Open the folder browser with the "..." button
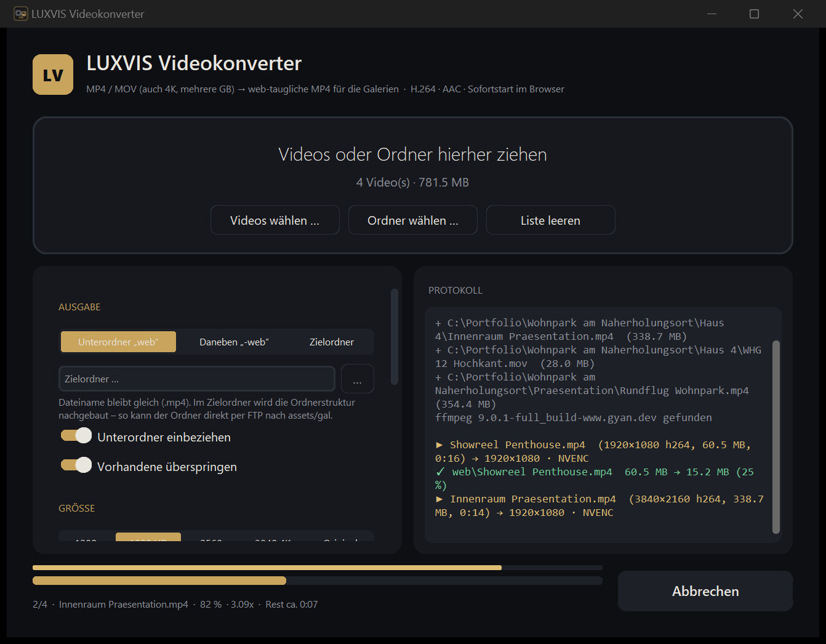This screenshot has height=644, width=826. 357,379
